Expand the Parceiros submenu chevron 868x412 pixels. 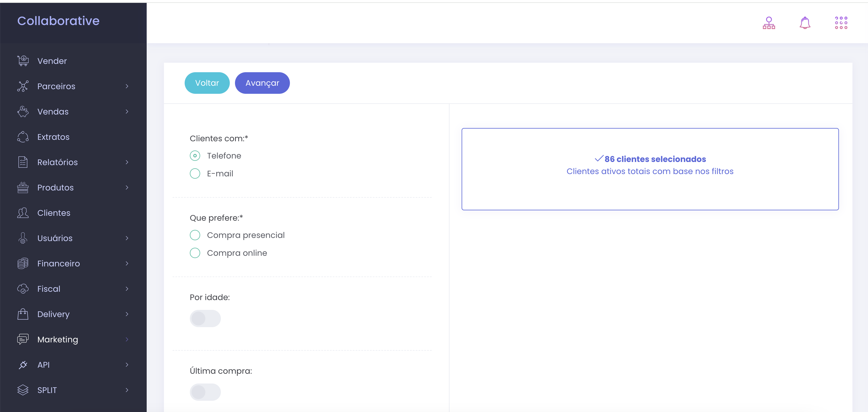[x=127, y=86]
